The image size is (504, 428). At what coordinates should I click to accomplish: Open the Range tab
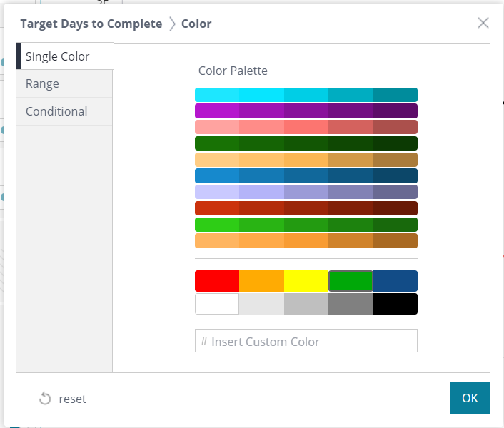[x=43, y=83]
